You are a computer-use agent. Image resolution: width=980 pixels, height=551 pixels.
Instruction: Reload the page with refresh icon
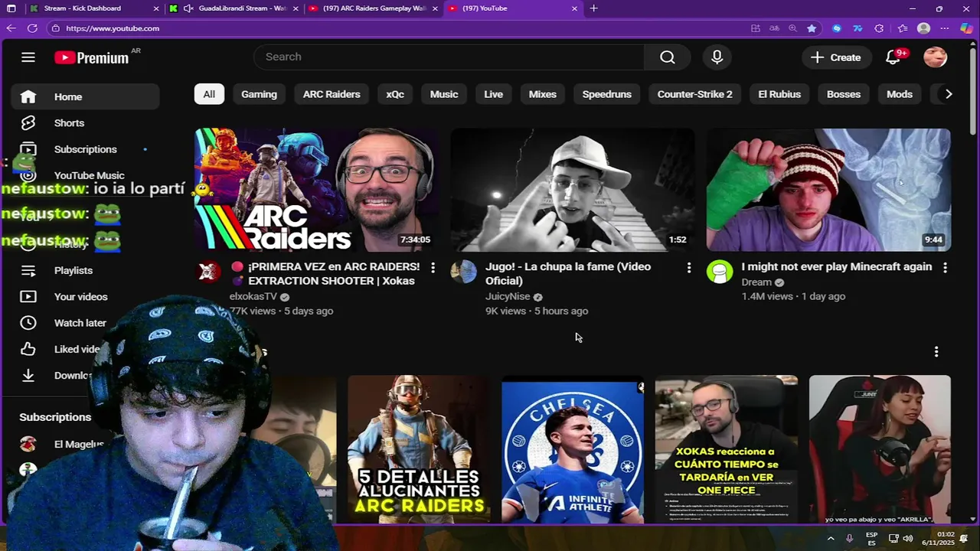[32, 28]
